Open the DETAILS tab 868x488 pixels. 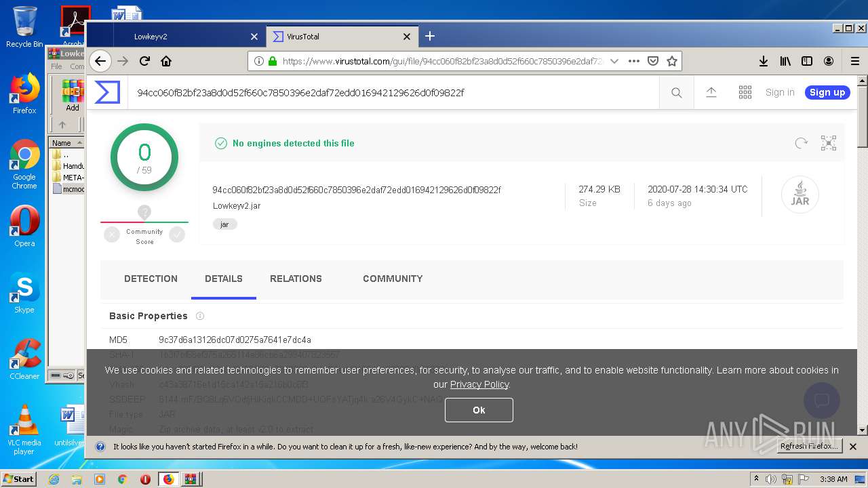point(224,279)
